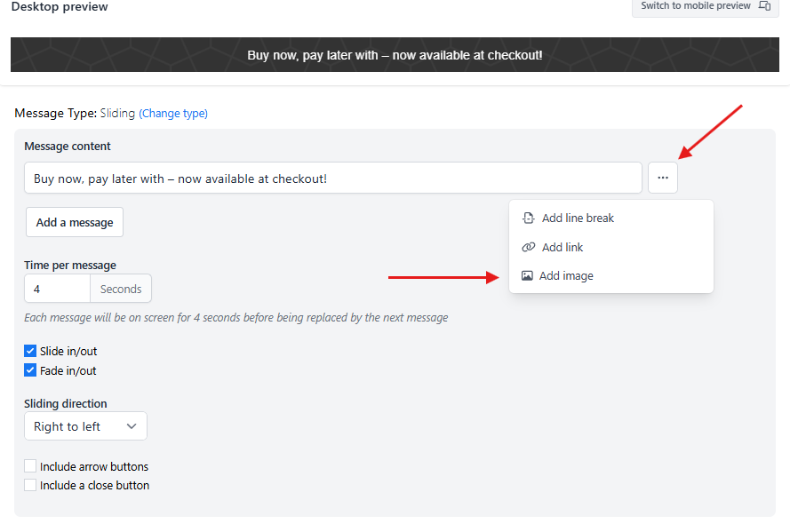Enable Include arrow buttons
The height and width of the screenshot is (532, 790).
pos(30,466)
